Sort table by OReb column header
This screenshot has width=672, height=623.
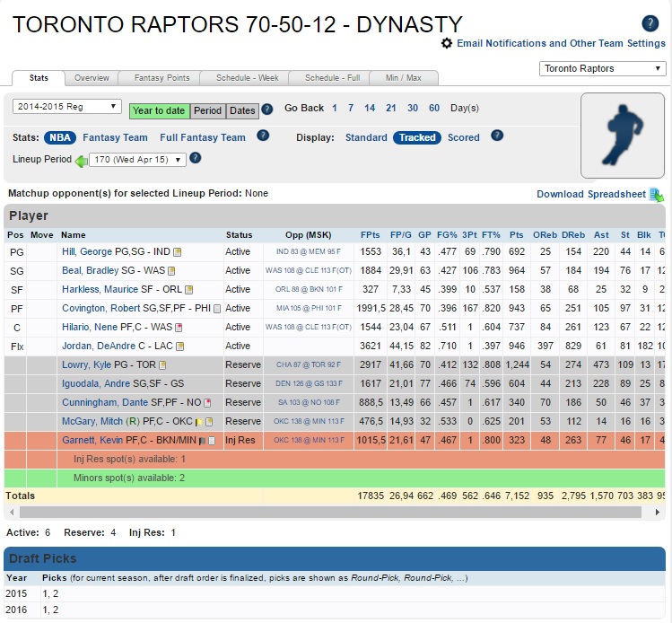tap(545, 235)
